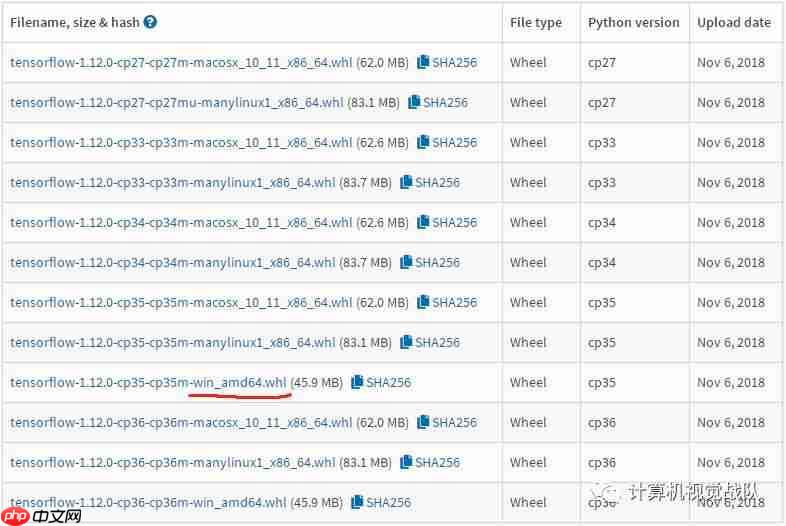Click the 'Upload date' column header
786x526 pixels.
734,23
